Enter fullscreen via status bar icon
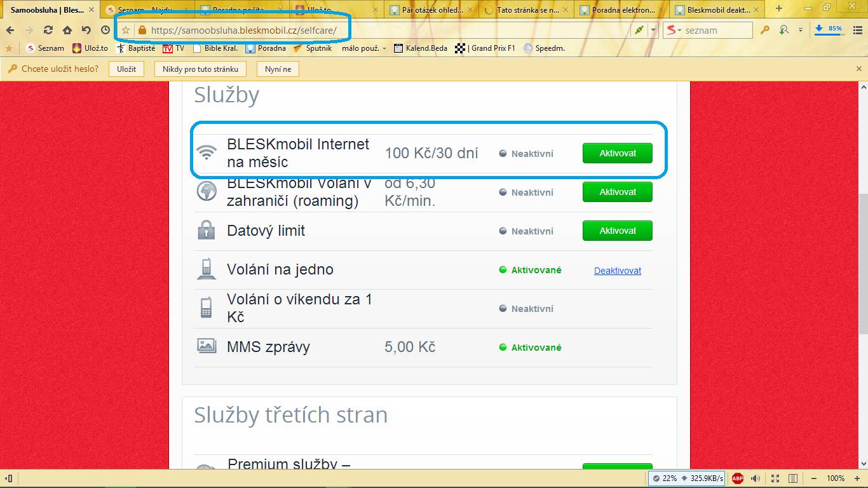868x488 pixels. 775,478
